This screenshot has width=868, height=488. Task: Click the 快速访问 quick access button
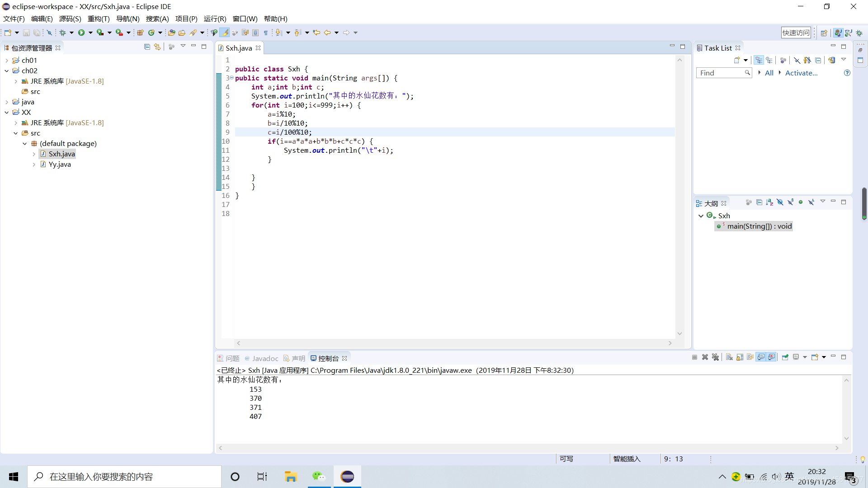796,33
